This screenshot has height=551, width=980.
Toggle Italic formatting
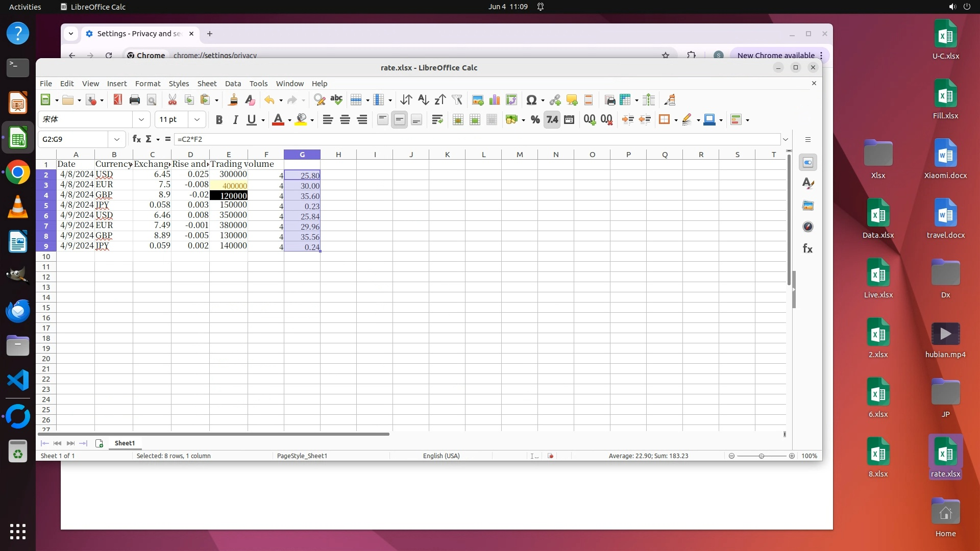tap(235, 119)
